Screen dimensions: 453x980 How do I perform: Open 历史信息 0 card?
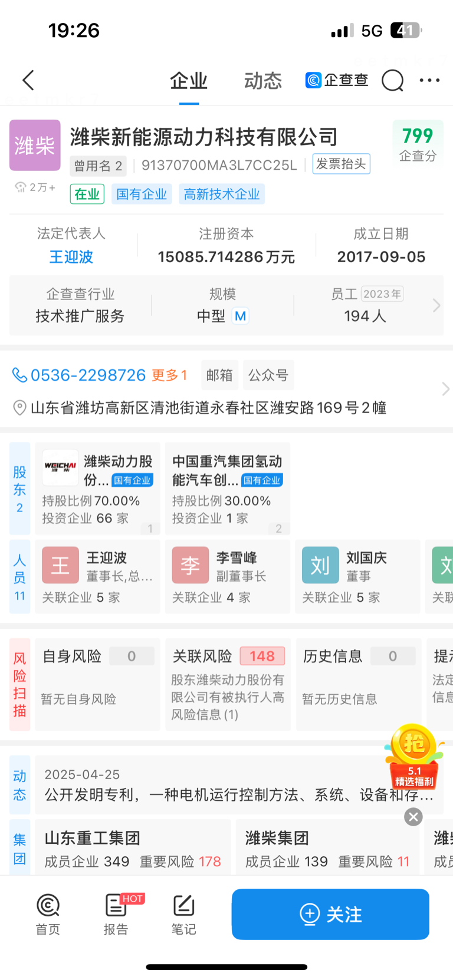point(359,685)
